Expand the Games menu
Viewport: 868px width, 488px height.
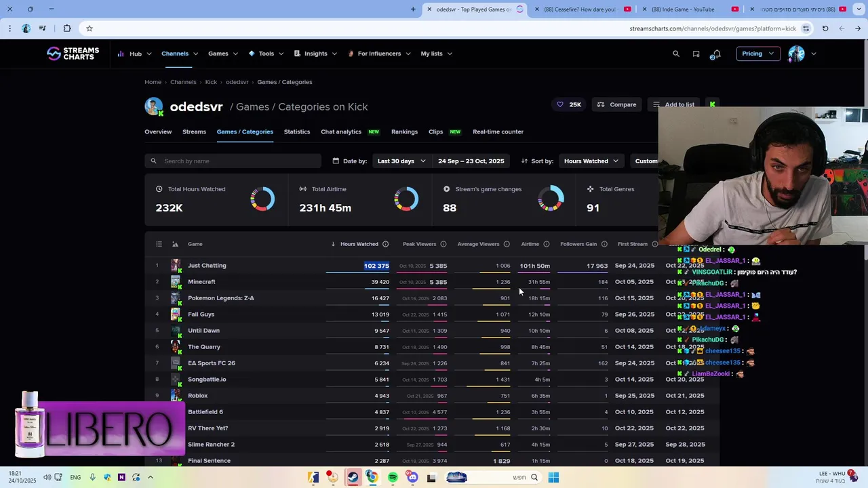pyautogui.click(x=223, y=54)
